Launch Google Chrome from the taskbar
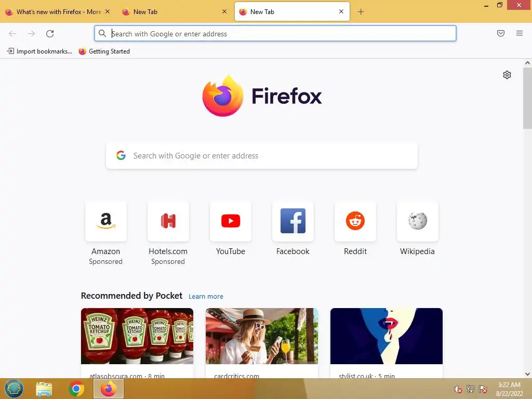 tap(76, 389)
